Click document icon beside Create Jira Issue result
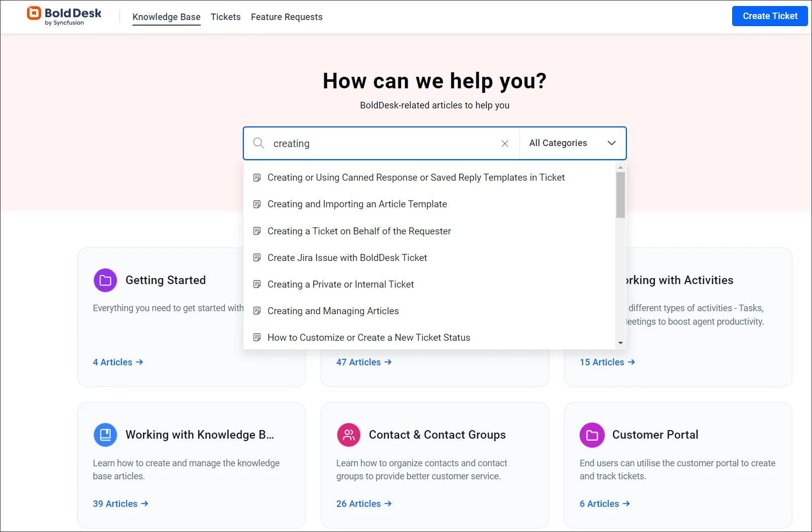This screenshot has height=532, width=812. [257, 257]
